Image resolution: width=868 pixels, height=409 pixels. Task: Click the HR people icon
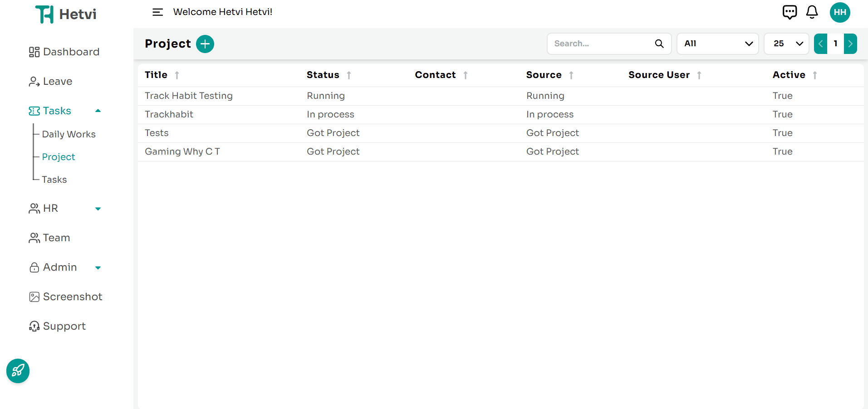click(x=34, y=209)
